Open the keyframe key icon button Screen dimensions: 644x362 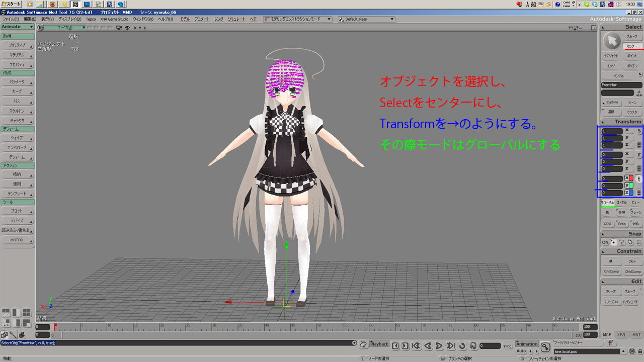[545, 347]
